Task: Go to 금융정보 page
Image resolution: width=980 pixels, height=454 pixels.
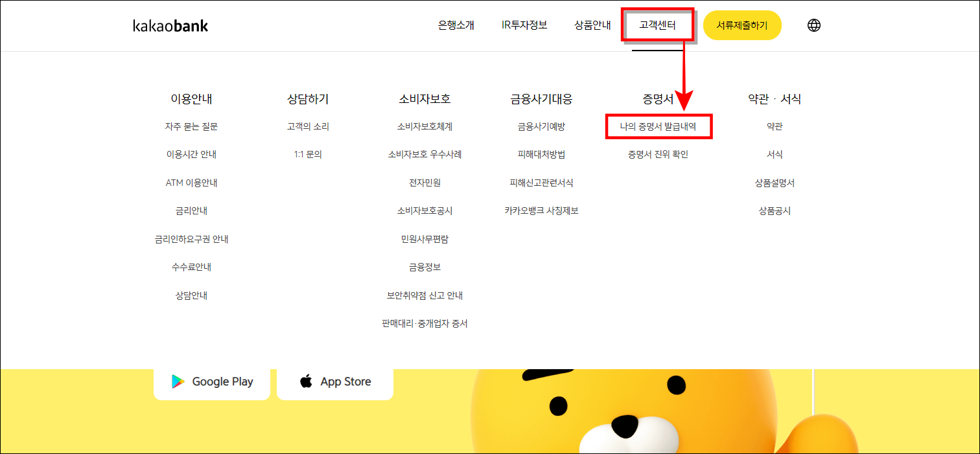Action: 425,267
